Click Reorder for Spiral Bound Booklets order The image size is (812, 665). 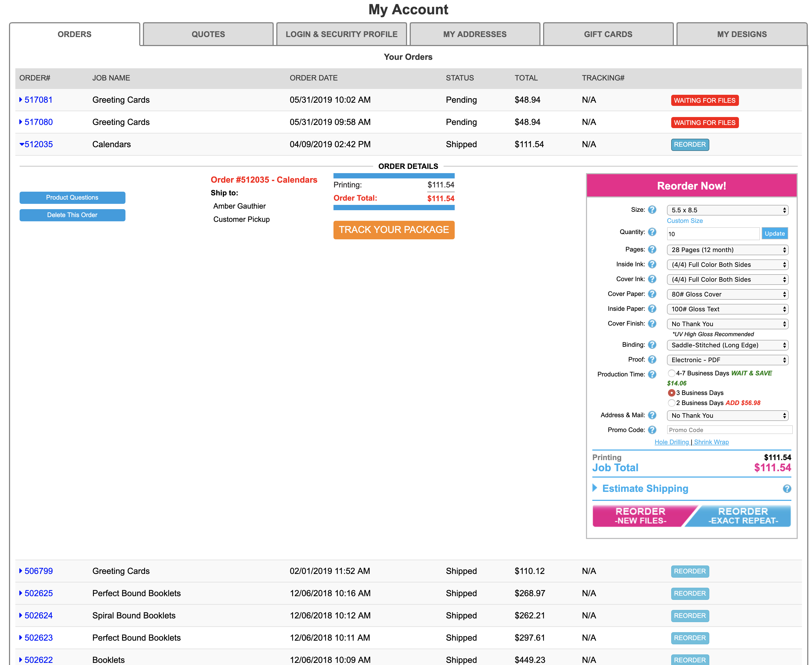[x=690, y=616]
